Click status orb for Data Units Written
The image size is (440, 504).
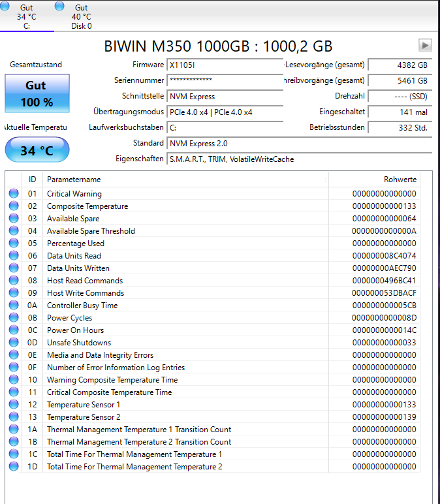(14, 268)
